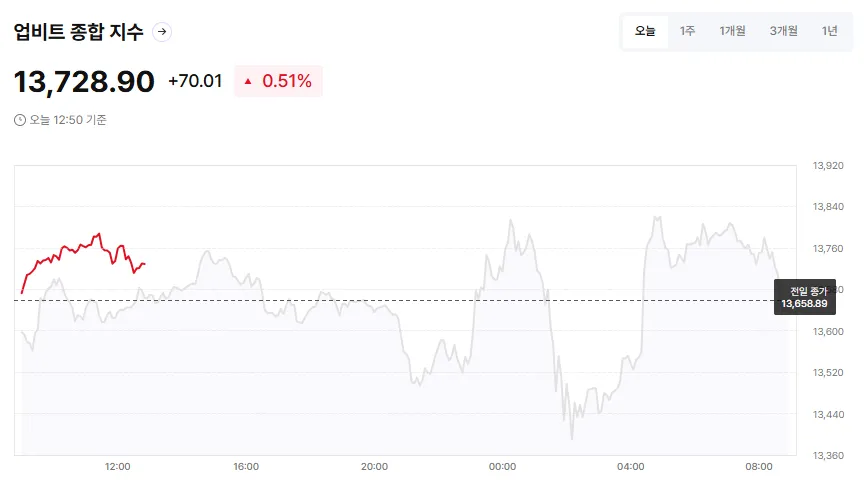Click the 13,920 price axis label
This screenshot has width=866, height=486.
tap(828, 166)
